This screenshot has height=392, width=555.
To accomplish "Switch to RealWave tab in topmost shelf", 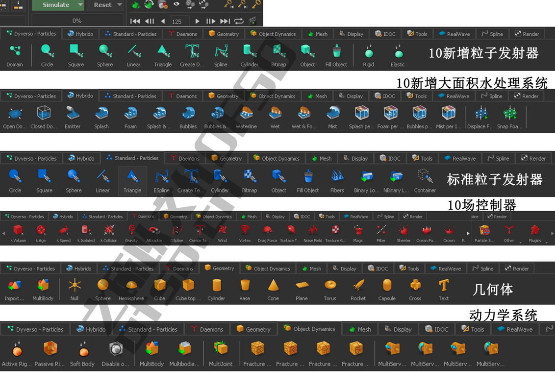I will (x=454, y=34).
